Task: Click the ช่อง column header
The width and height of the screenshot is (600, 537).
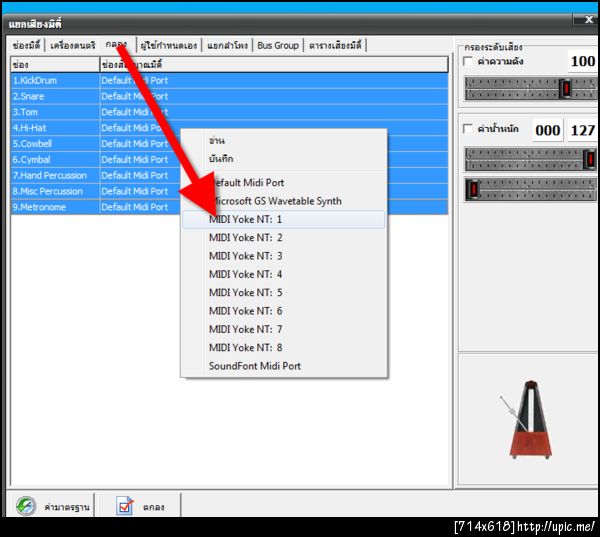Action: 55,65
